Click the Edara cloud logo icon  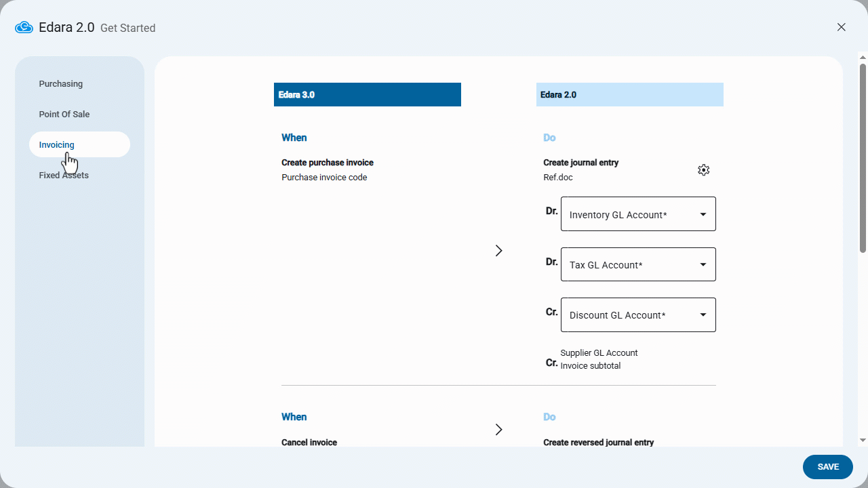[24, 27]
